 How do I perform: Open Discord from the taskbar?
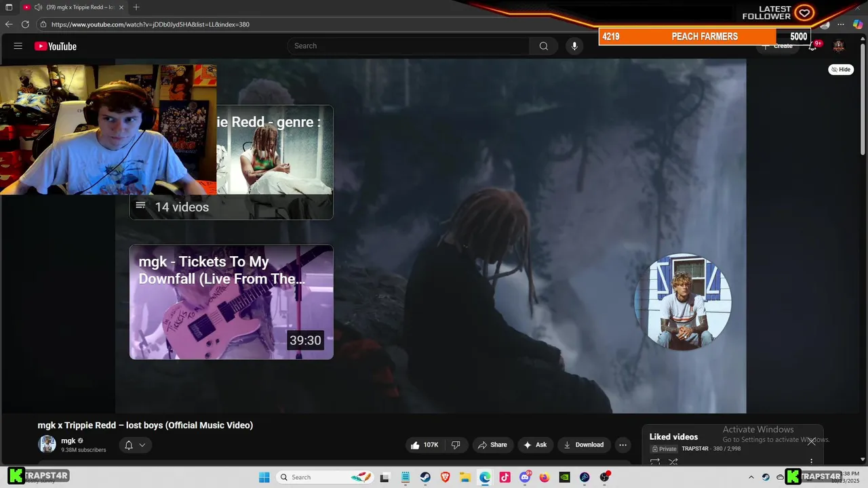(525, 477)
